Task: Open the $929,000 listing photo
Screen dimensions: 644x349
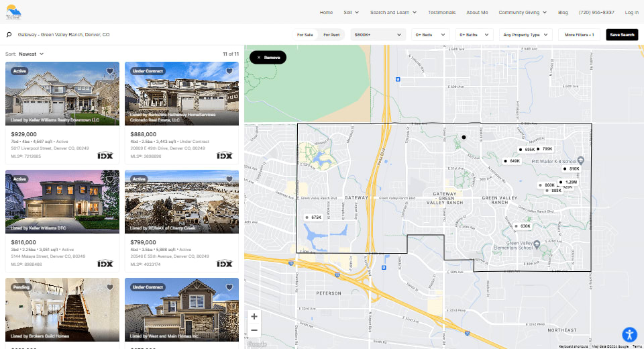Action: click(62, 94)
